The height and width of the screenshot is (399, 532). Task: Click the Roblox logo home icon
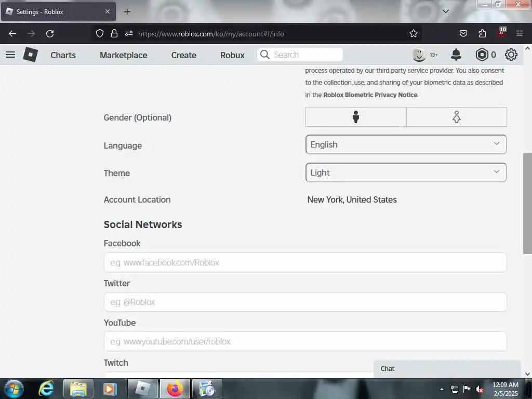[31, 55]
